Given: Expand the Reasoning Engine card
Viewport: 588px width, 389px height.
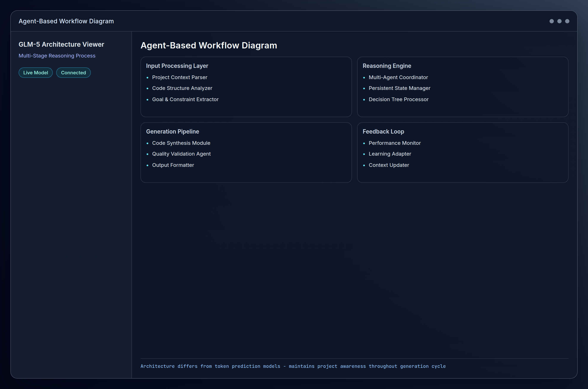Looking at the screenshot, I should pos(387,66).
